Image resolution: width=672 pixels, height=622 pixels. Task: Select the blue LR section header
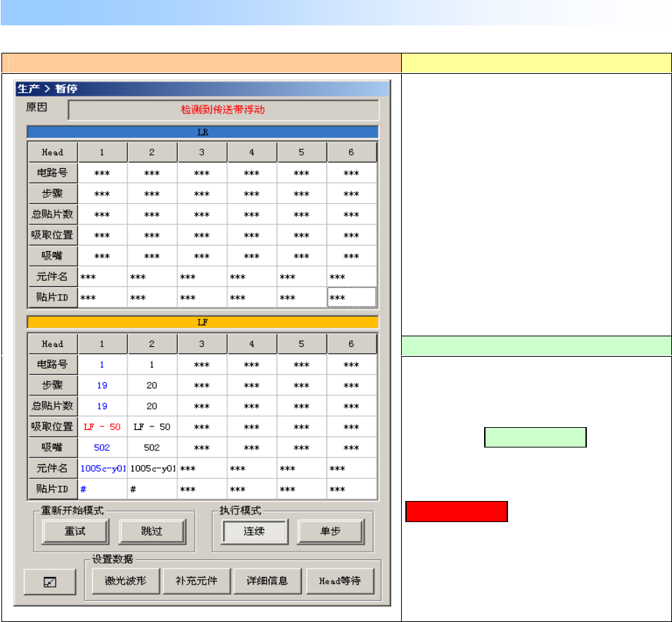[x=203, y=132]
